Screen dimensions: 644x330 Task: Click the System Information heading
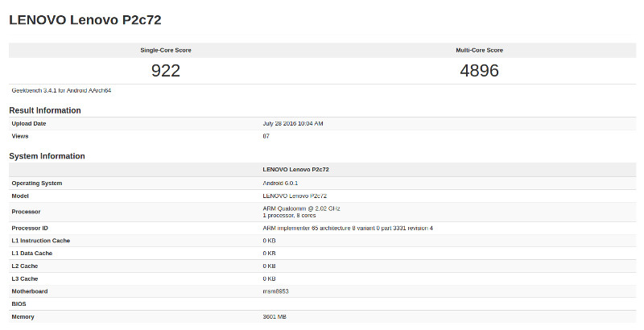47,156
